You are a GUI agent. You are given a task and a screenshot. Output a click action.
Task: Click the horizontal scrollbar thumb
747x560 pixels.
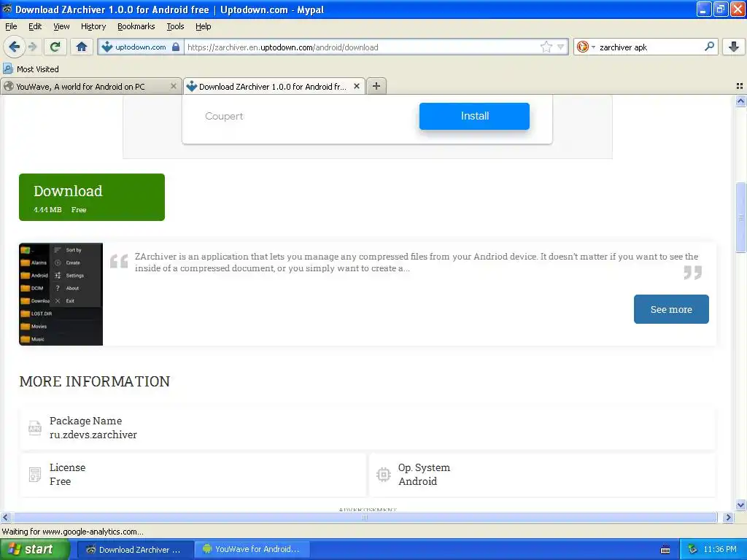click(x=365, y=517)
